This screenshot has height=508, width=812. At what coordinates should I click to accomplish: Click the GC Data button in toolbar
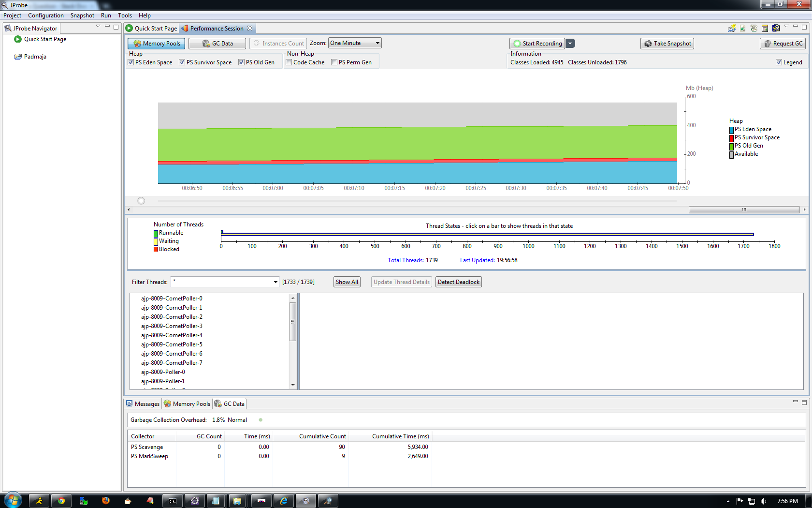pyautogui.click(x=217, y=44)
